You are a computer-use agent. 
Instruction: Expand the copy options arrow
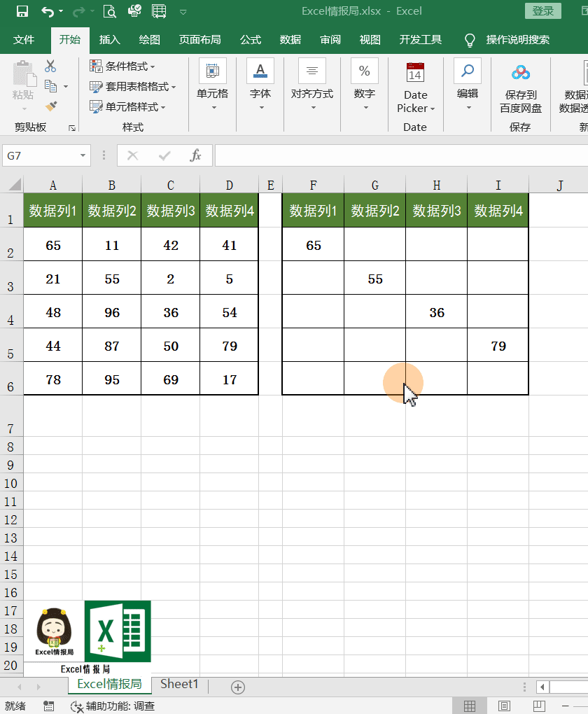tap(66, 86)
